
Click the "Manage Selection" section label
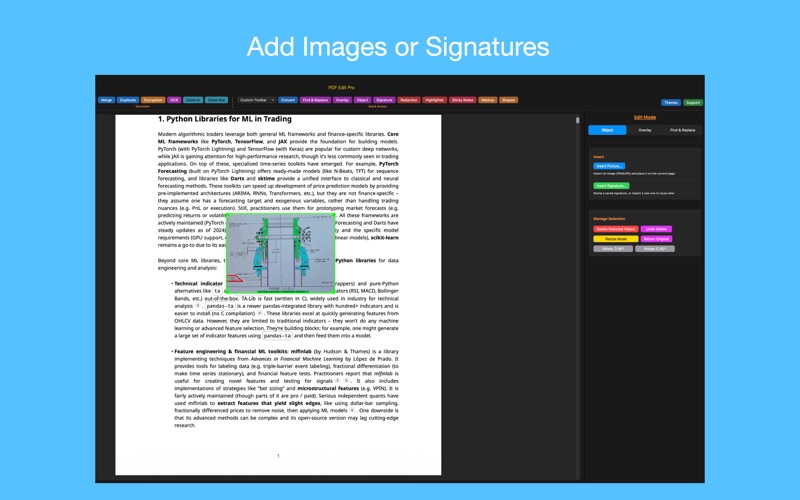609,219
